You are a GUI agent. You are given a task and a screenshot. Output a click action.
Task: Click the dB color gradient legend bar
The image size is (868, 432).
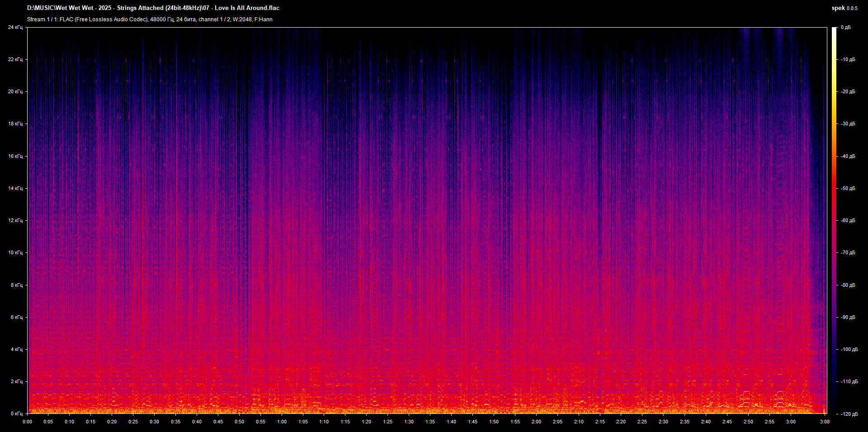click(x=834, y=220)
